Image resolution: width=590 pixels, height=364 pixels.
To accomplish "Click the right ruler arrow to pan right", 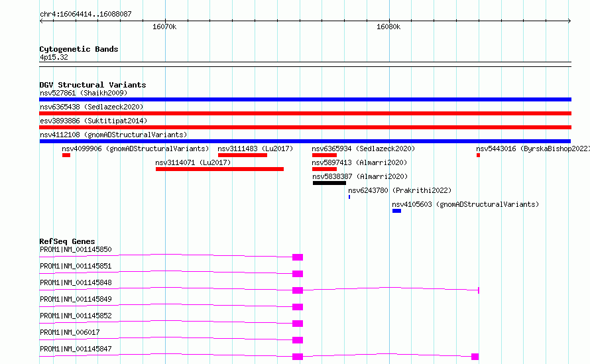I will 569,21.
